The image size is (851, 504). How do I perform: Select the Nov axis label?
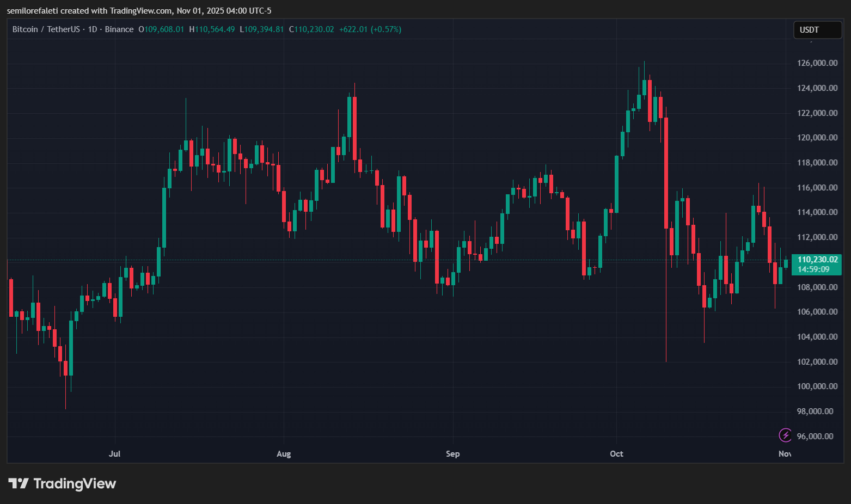(785, 453)
